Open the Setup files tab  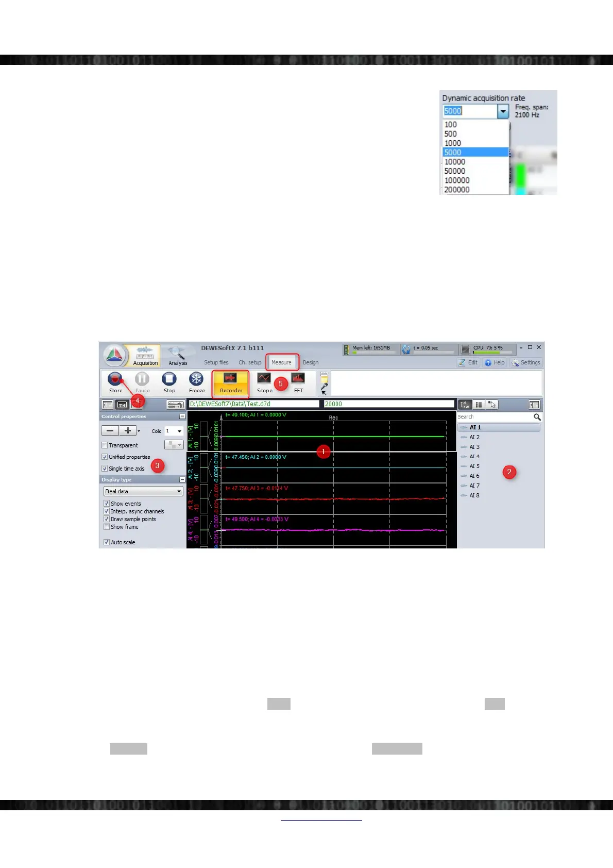pyautogui.click(x=216, y=362)
